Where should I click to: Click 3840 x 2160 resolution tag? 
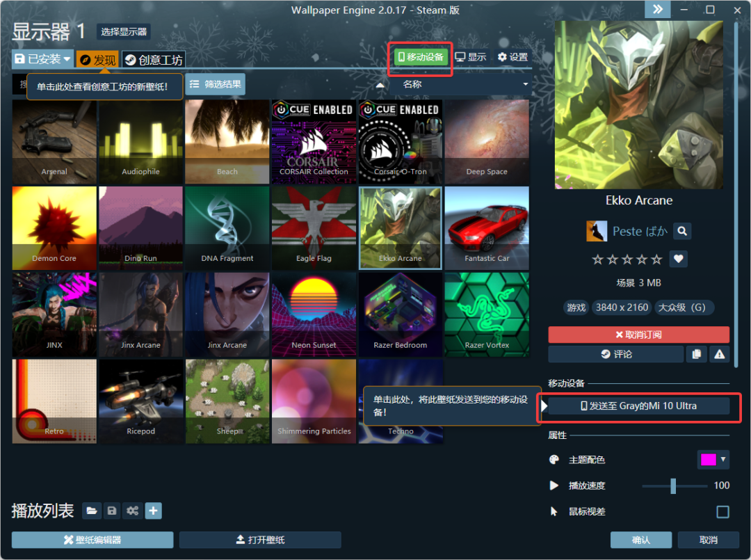622,307
